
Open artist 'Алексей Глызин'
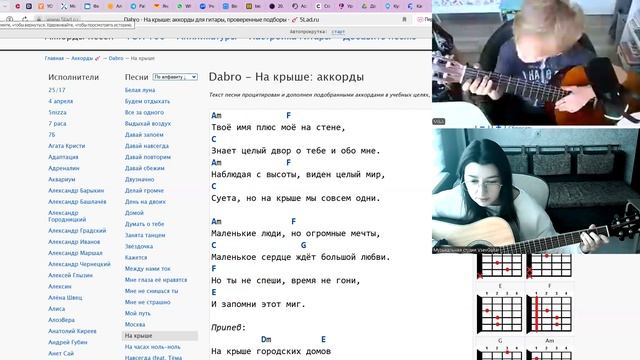70,276
